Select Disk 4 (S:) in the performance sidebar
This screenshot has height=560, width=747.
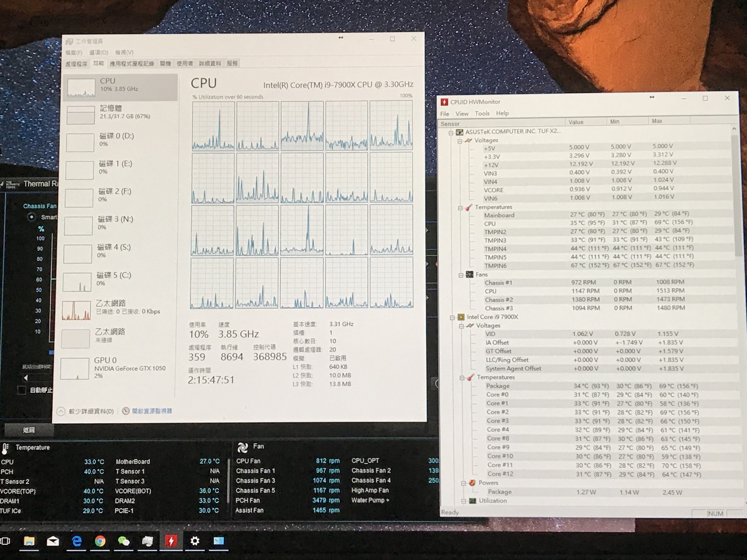[x=118, y=253]
